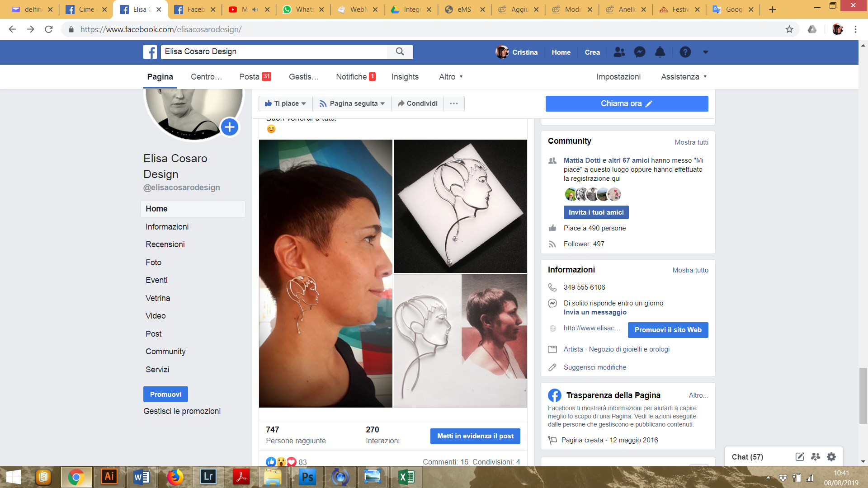Click Promuovi il sito Web button
Screen dimensions: 868x488
coord(668,330)
